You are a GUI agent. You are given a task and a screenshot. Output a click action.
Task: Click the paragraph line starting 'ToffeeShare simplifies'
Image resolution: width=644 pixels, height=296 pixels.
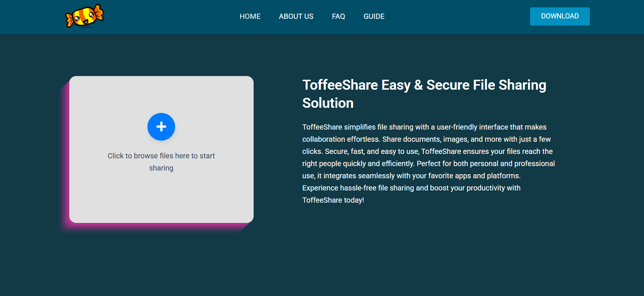click(424, 127)
